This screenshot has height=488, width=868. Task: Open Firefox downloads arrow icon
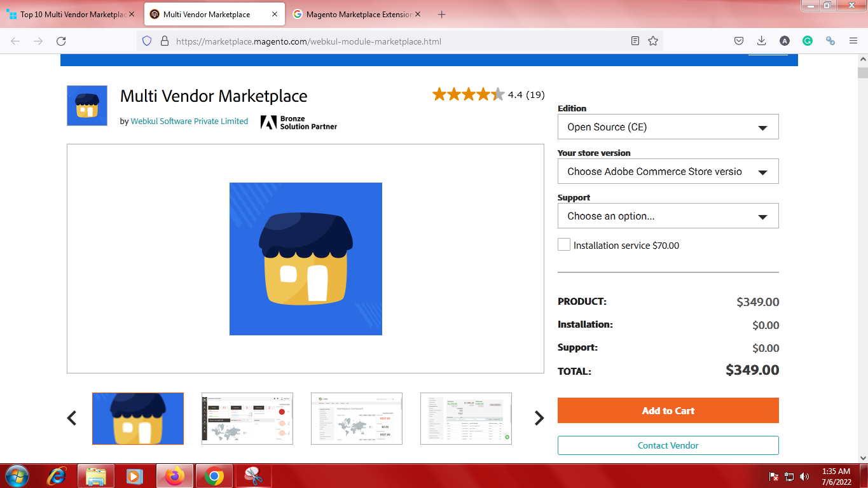(761, 41)
